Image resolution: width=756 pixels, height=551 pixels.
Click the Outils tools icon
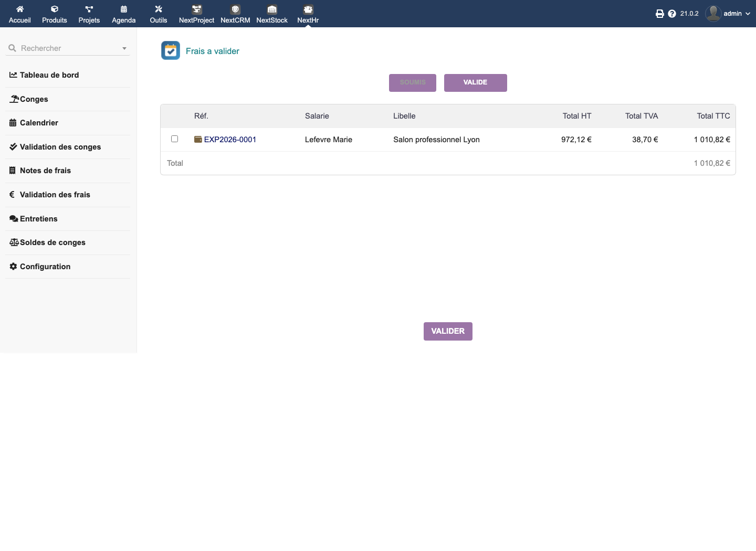coord(159,9)
